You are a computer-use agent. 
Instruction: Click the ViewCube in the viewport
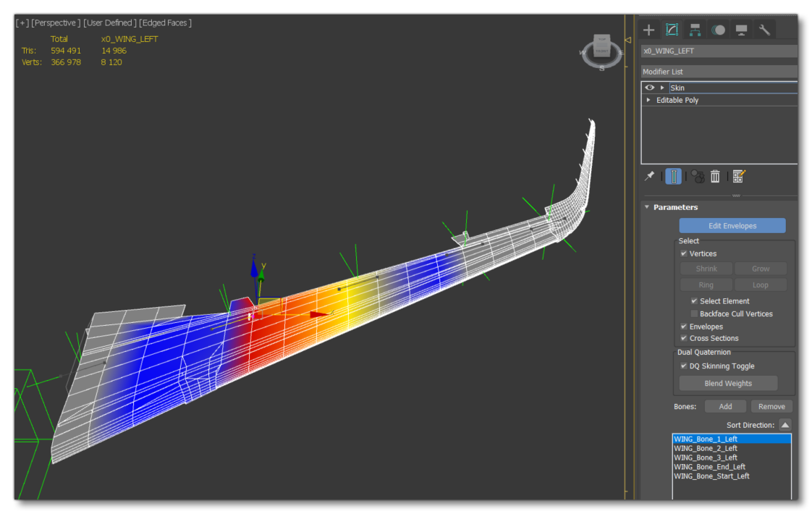(x=601, y=49)
